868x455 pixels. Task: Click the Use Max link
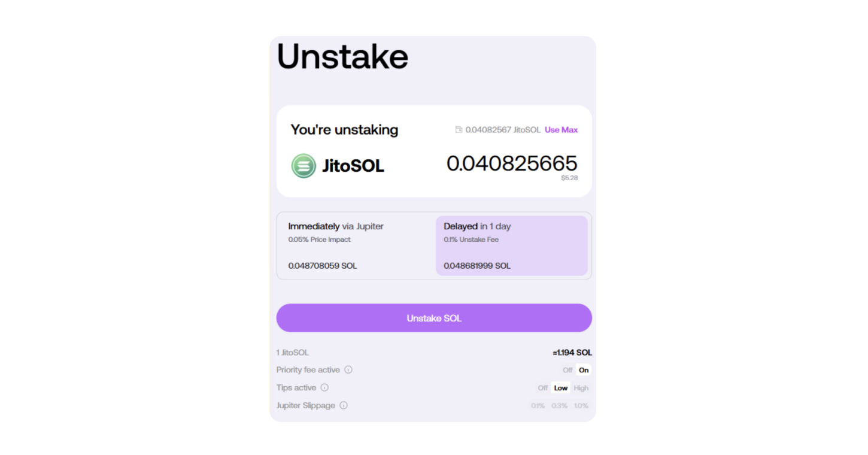pos(561,130)
